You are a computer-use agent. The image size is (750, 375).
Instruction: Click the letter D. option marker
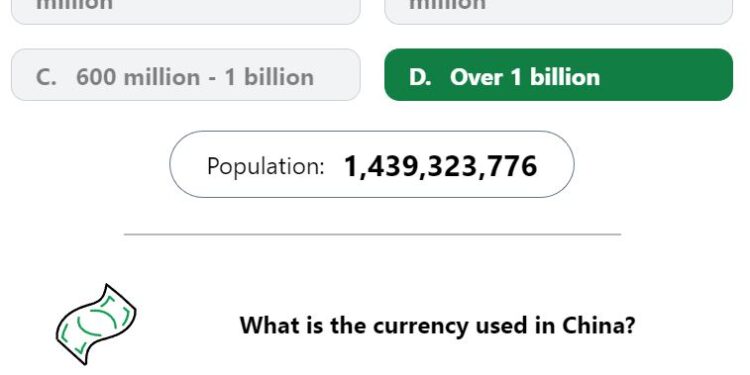click(419, 77)
